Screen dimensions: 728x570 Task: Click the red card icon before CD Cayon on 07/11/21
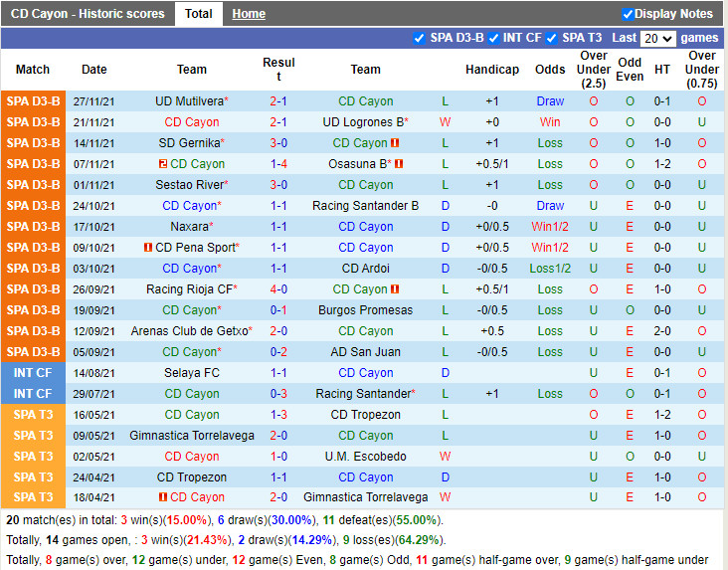pos(163,163)
